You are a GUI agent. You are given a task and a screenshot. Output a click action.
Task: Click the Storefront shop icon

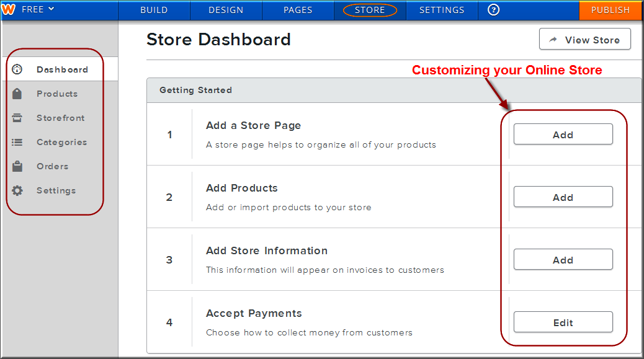(x=17, y=118)
